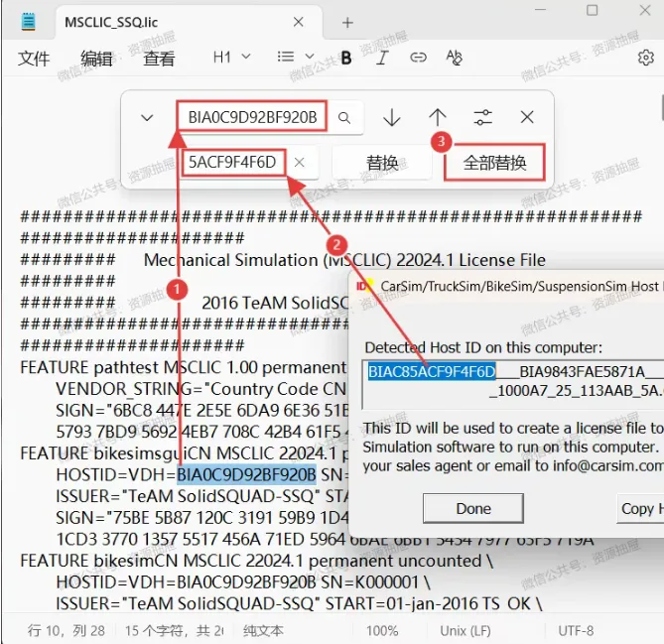664x644 pixels.
Task: Open a new tab with plus button
Action: coord(347,23)
